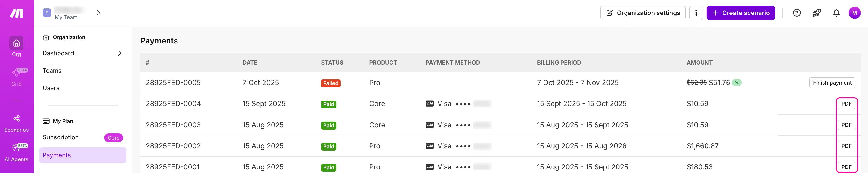Click the Paid badge for invoice 0004
The width and height of the screenshot is (868, 173).
coord(329,104)
